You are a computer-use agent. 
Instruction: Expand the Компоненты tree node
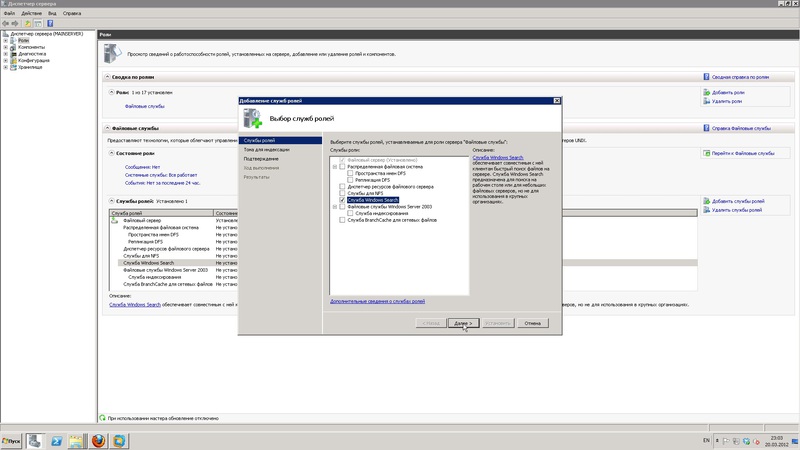click(x=6, y=47)
